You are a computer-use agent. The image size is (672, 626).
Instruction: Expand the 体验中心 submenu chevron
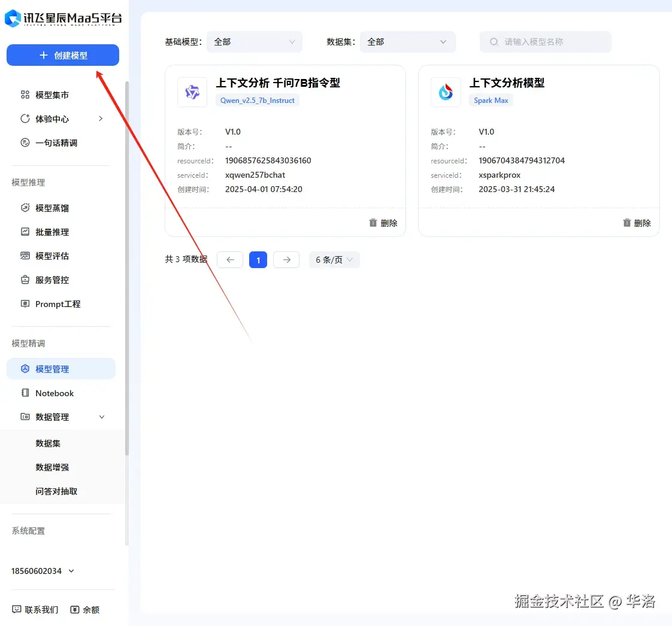click(101, 118)
